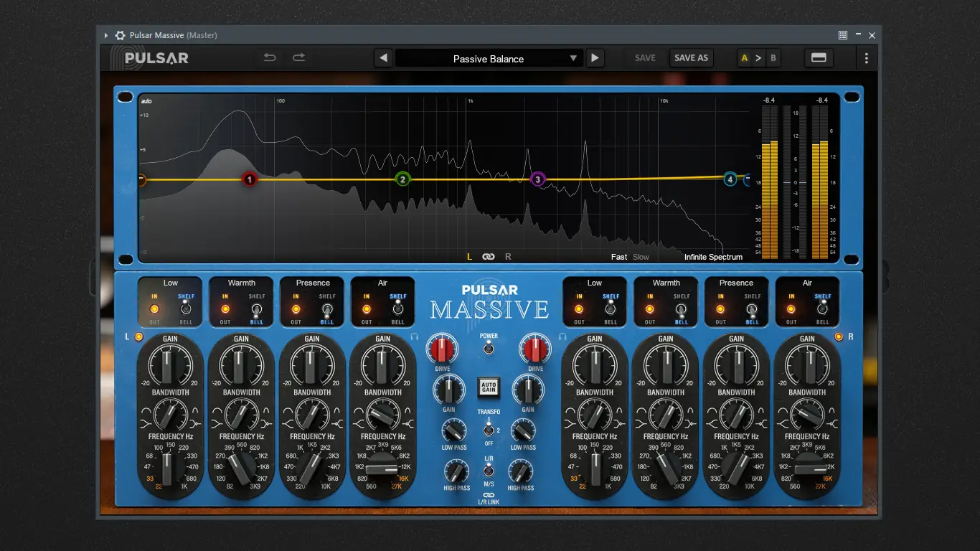Click the left red DRIVE knob
The height and width of the screenshot is (551, 980).
(442, 349)
